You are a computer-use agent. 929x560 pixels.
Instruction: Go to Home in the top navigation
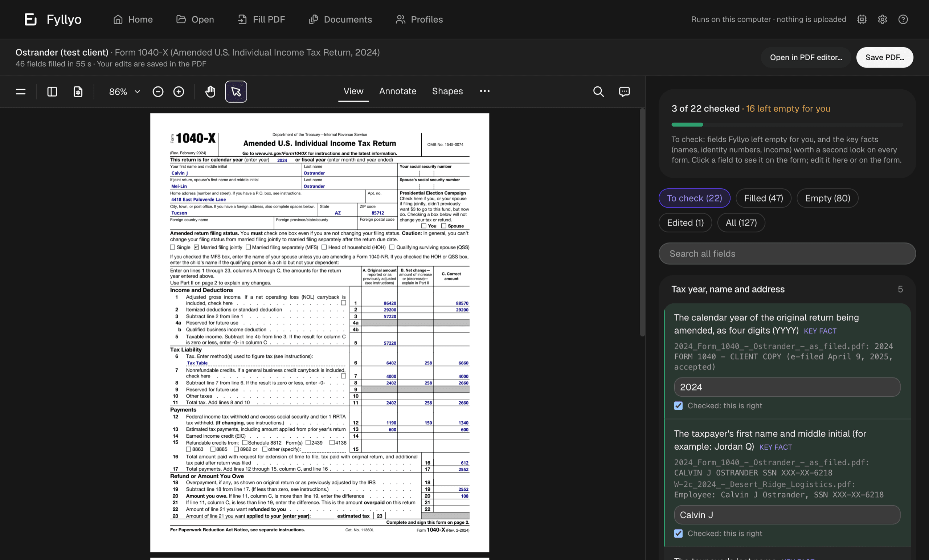click(133, 19)
